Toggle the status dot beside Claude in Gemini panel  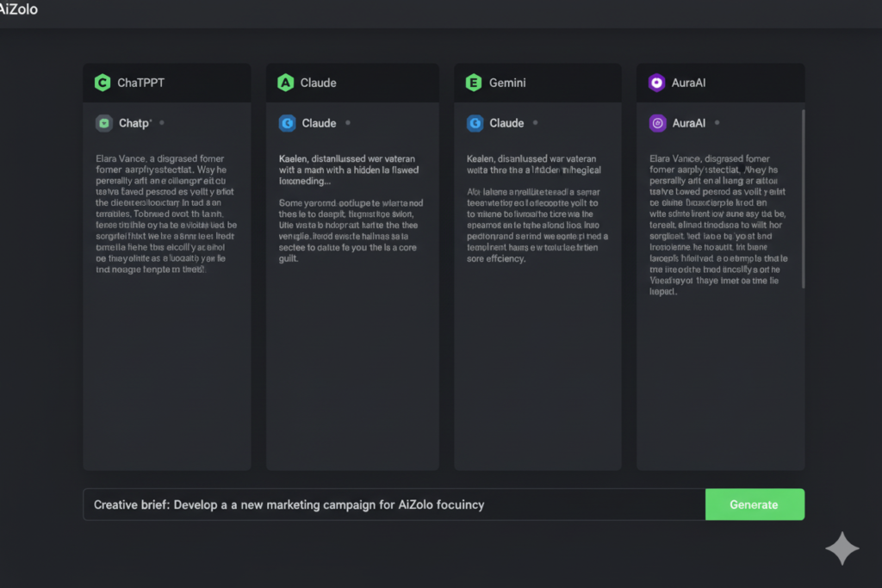534,123
